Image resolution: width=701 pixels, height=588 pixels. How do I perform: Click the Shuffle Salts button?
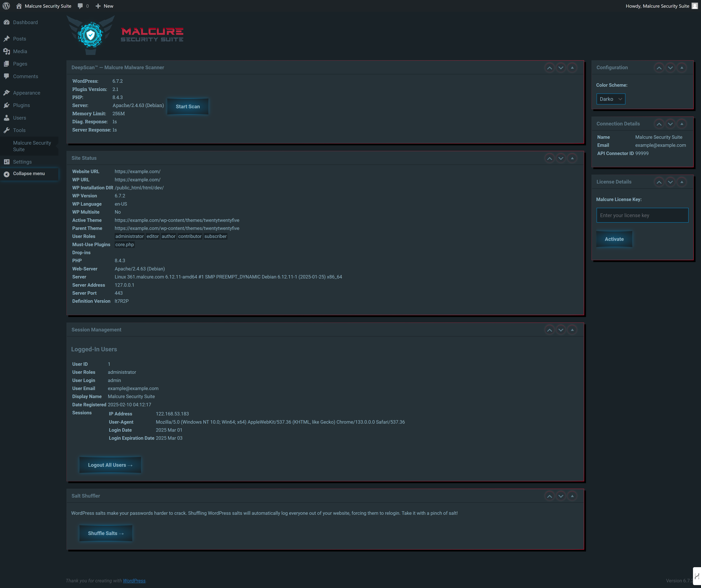106,533
